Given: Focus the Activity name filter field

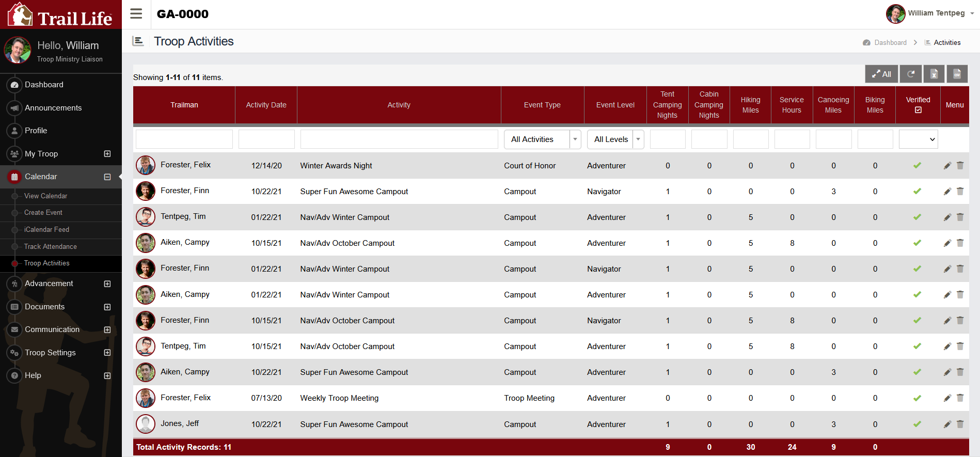Looking at the screenshot, I should pos(399,139).
